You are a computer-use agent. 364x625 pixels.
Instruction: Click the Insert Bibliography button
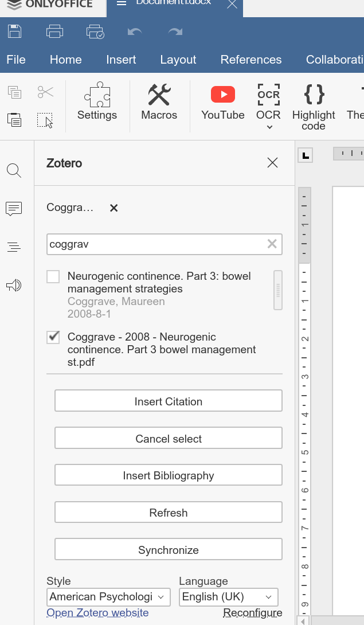(x=169, y=475)
